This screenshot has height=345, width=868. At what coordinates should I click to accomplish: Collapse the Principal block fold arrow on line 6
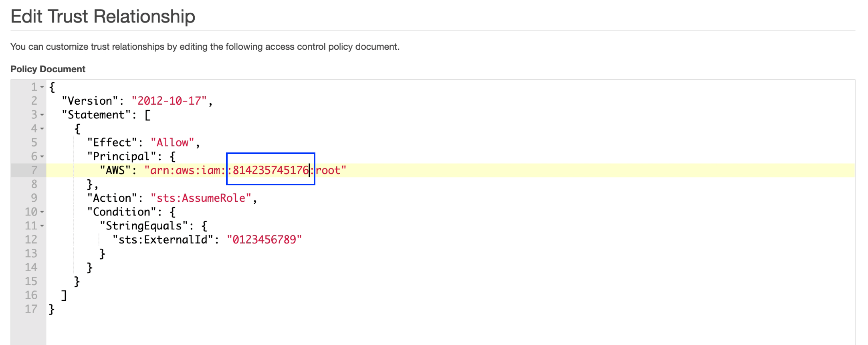42,156
